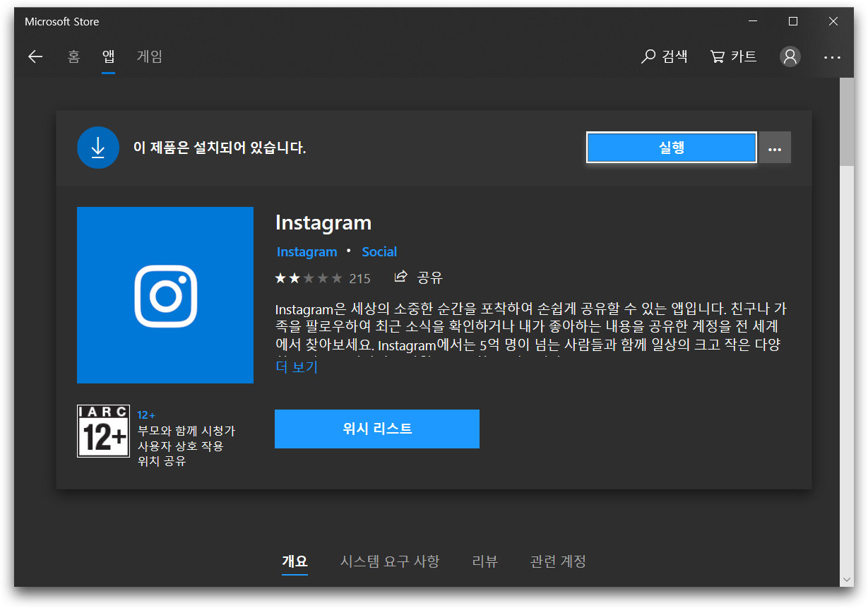
Task: Switch to the 게임 tab
Action: click(x=150, y=56)
